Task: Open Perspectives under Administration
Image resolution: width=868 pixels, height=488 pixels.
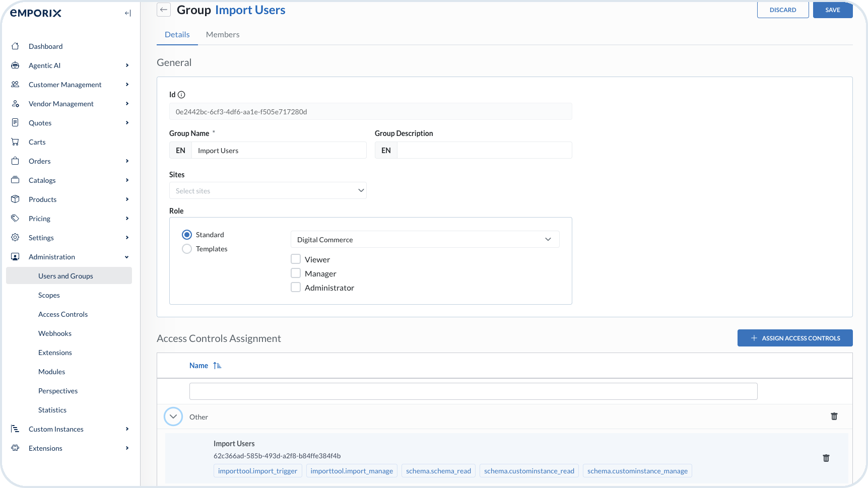Action: pyautogui.click(x=58, y=391)
